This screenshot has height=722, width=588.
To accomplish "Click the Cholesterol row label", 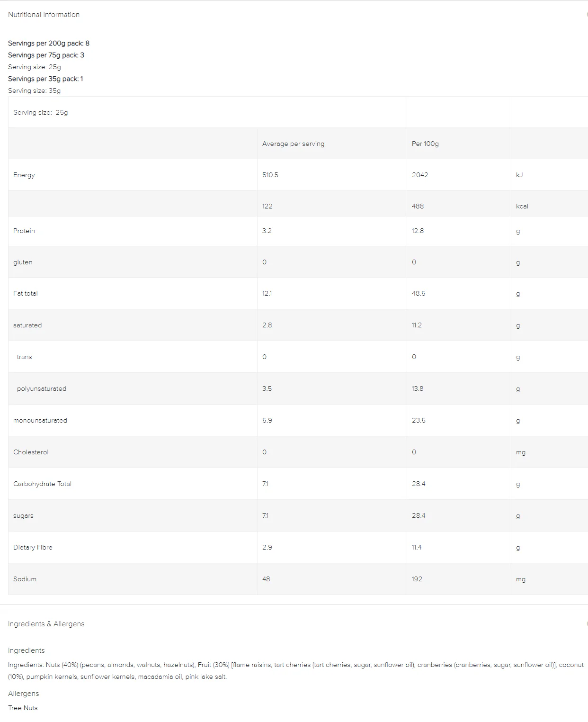I will 31,452.
